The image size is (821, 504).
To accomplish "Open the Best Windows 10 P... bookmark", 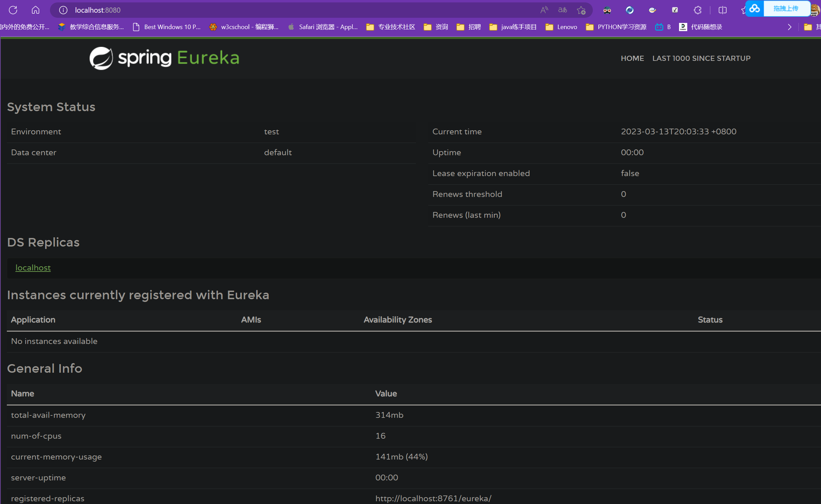I will (x=167, y=27).
